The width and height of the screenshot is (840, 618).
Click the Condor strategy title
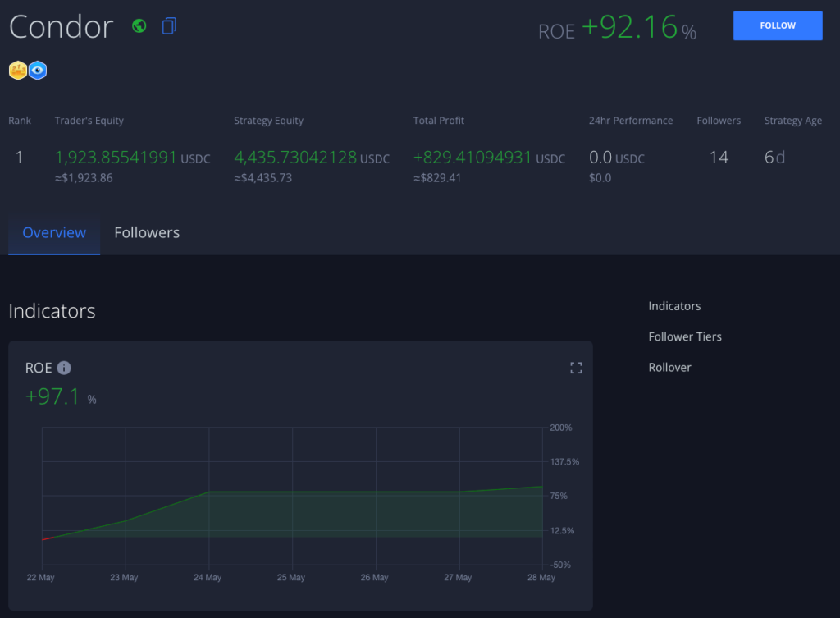(61, 26)
